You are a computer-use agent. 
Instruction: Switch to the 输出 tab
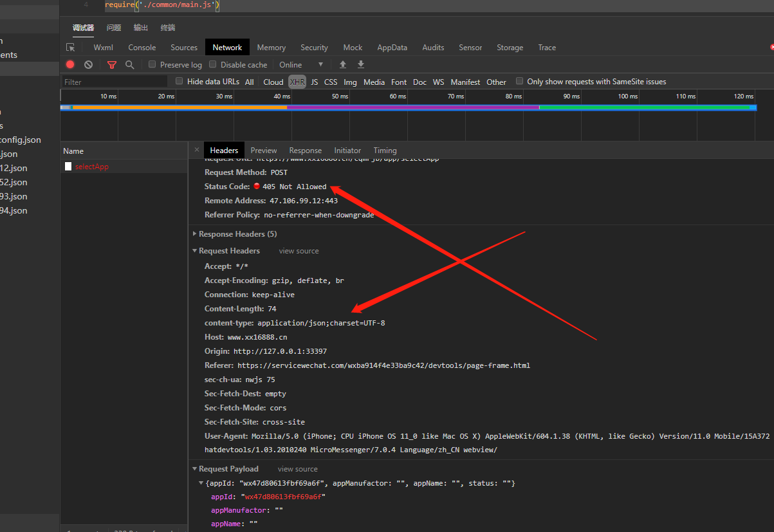click(141, 28)
